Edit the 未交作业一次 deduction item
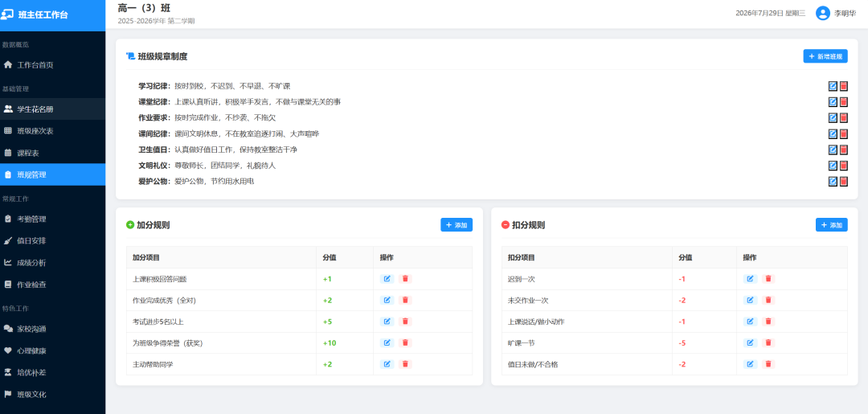Screen dimensions: 868x414 point(750,300)
